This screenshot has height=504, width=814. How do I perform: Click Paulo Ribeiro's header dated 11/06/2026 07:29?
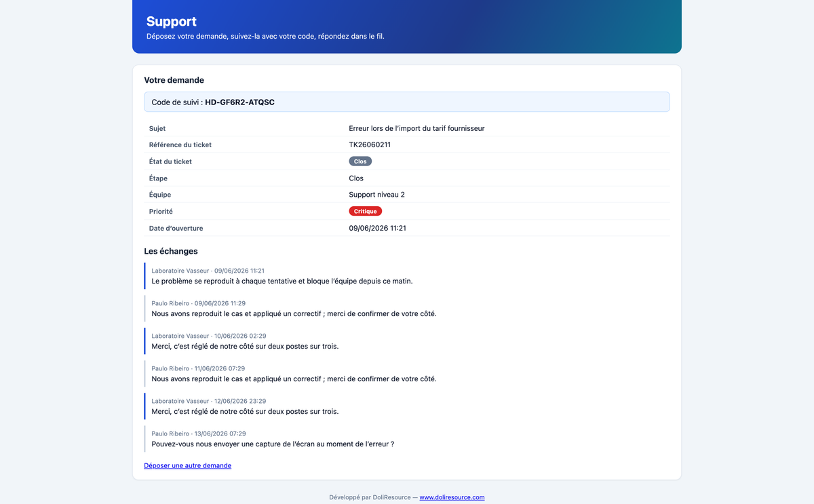click(198, 368)
